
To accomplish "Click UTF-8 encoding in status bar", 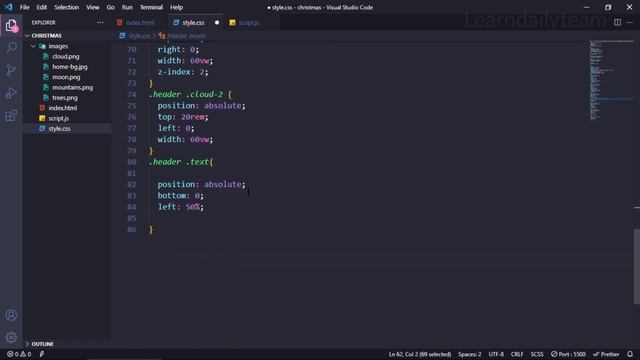I will coord(496,354).
